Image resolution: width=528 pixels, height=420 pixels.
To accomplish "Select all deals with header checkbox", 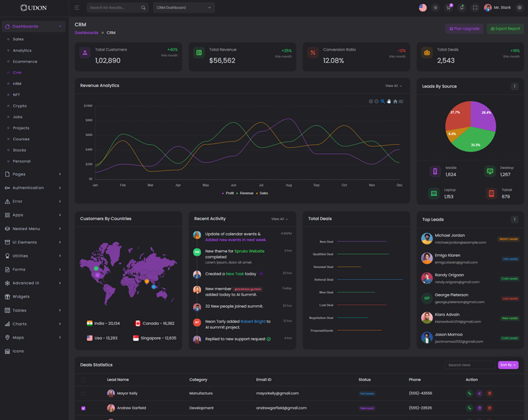I will point(83,380).
